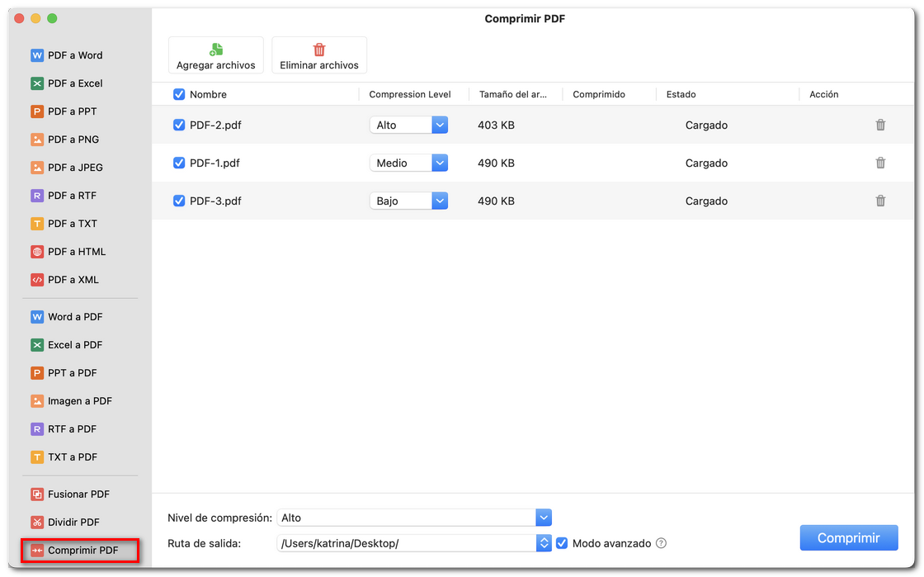
Task: Expand the Nivel de compresión dropdown
Action: tap(543, 518)
